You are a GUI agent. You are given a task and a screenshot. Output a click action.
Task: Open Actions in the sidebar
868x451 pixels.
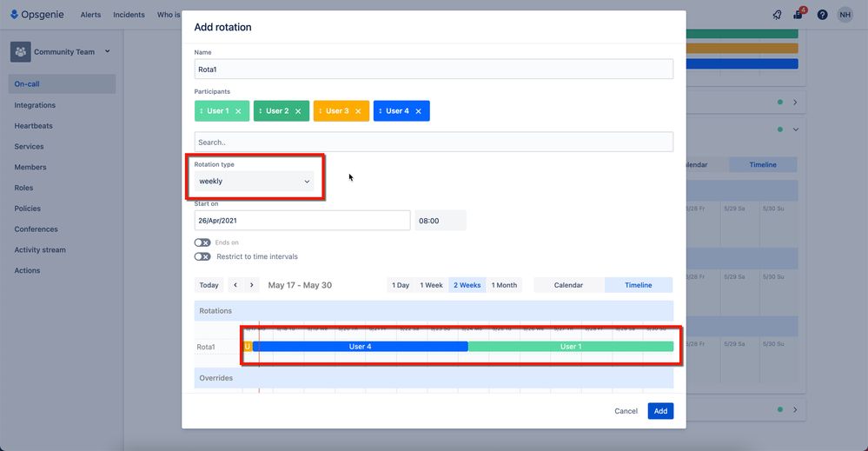(27, 270)
